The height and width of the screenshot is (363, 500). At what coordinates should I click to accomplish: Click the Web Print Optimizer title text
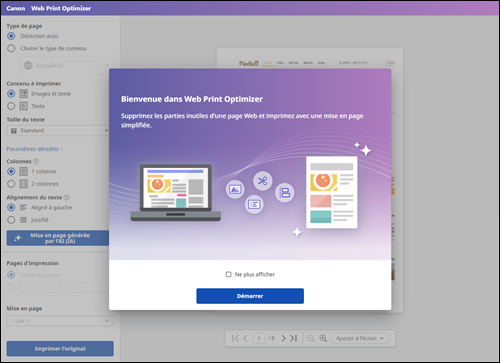pos(61,8)
